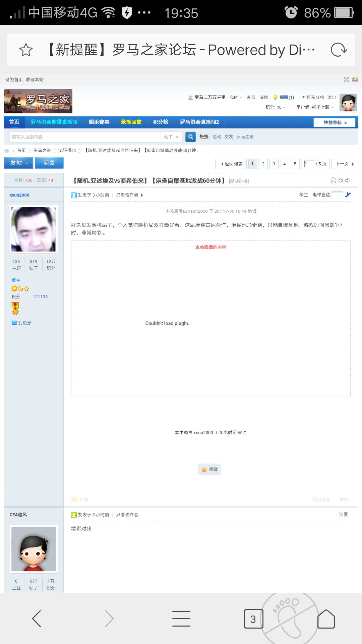Go back with browser back arrow

(37, 619)
